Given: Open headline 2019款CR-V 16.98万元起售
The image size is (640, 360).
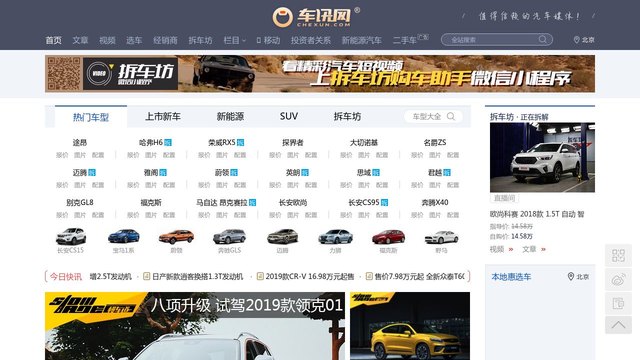Looking at the screenshot, I should click(310, 276).
